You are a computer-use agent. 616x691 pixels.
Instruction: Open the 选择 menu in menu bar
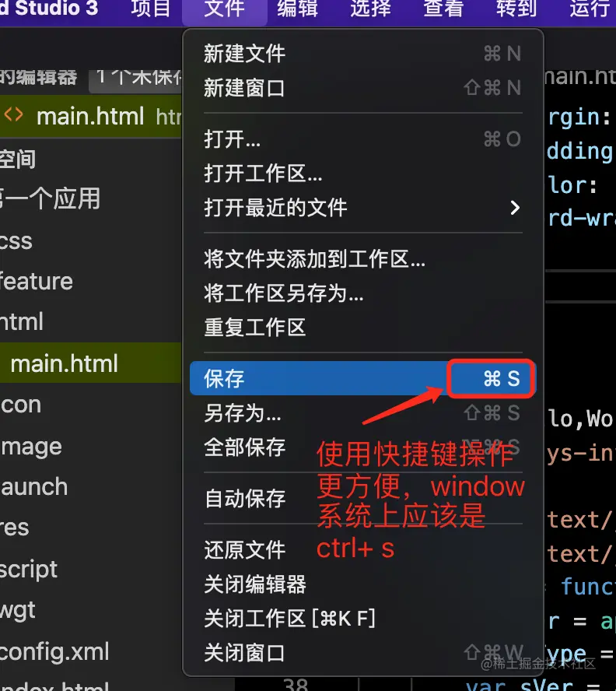click(370, 9)
